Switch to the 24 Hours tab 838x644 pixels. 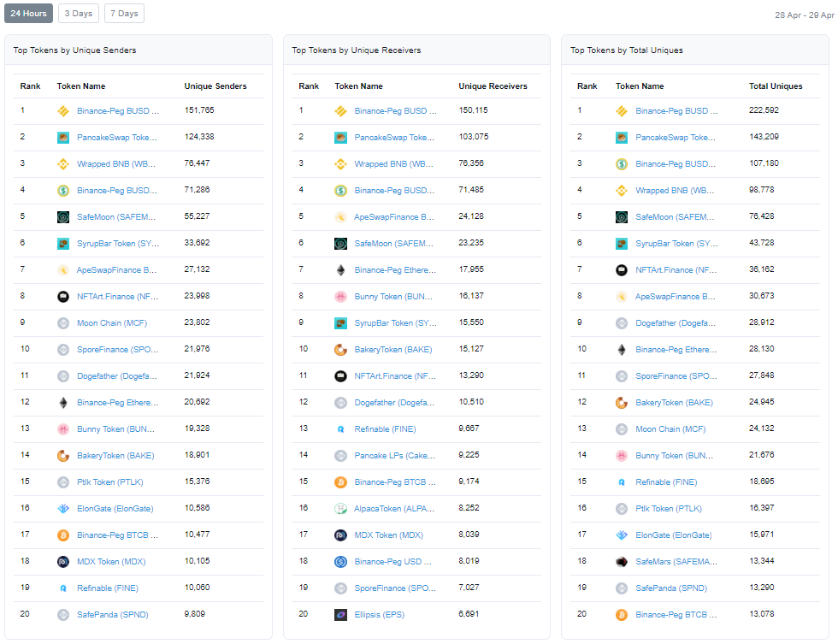click(28, 14)
